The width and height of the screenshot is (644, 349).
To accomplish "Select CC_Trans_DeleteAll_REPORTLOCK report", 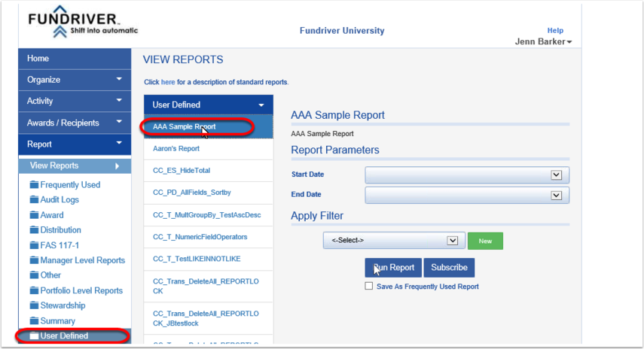I will point(209,286).
